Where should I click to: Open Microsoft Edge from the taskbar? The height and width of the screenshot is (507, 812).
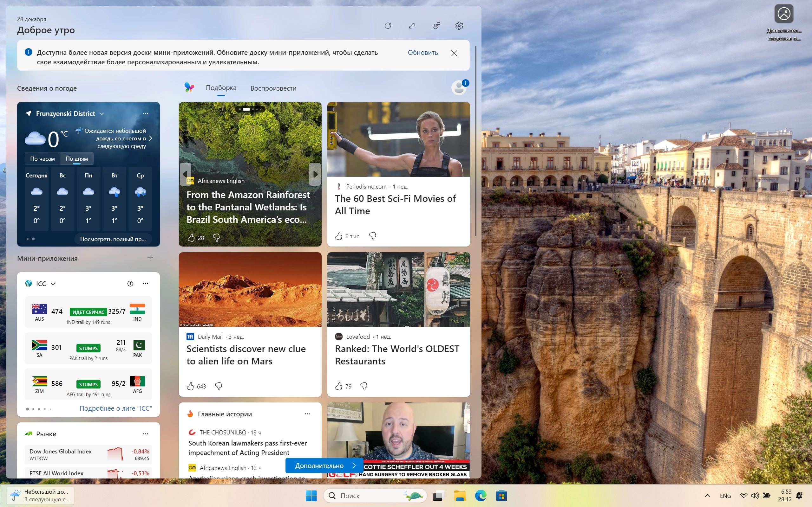(x=481, y=496)
